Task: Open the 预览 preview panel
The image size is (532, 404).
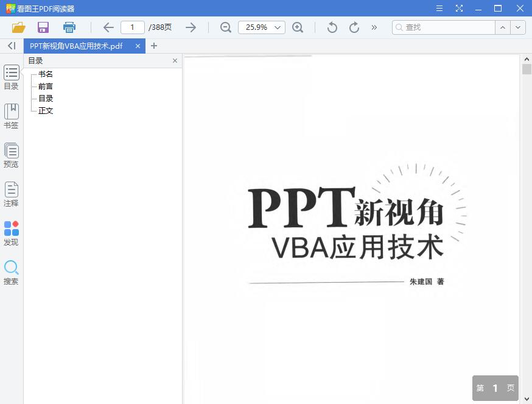Action: (11, 154)
